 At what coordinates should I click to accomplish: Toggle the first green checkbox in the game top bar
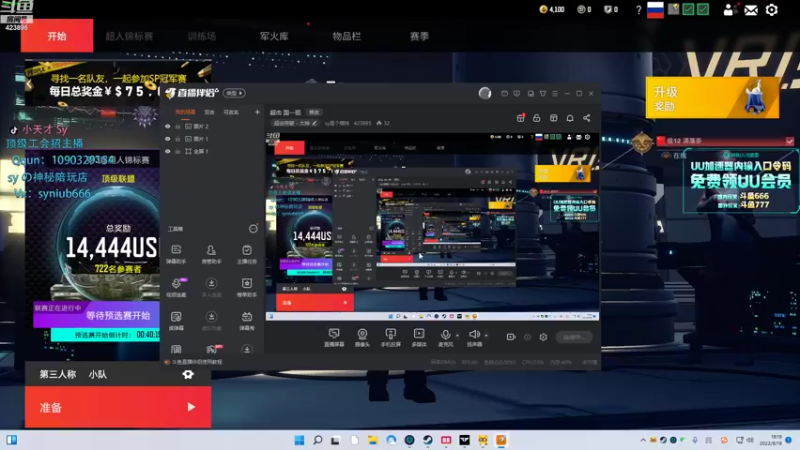pyautogui.click(x=688, y=10)
